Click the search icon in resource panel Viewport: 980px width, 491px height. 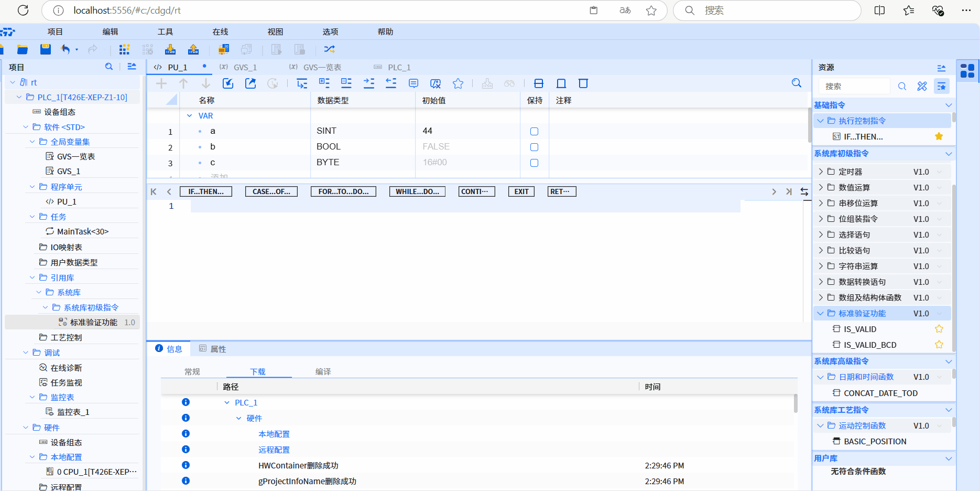pos(902,86)
